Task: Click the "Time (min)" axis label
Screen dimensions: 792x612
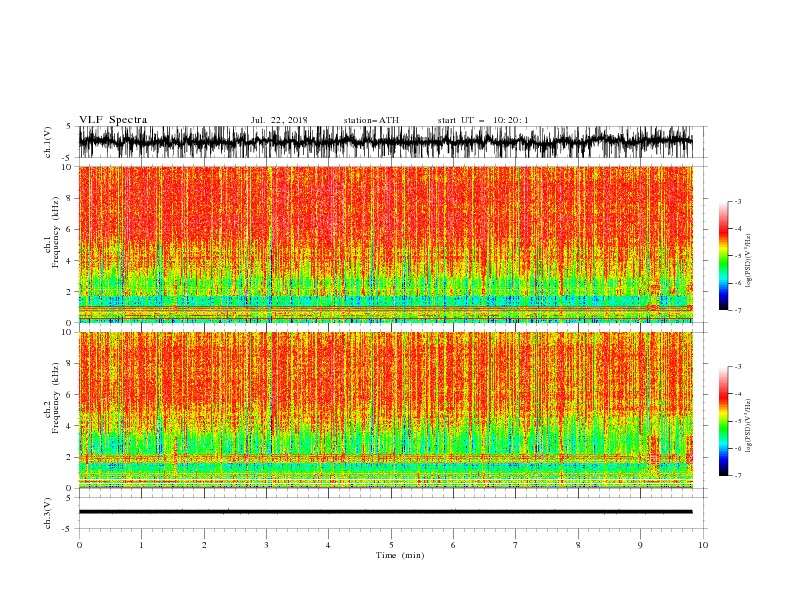Action: (x=400, y=555)
